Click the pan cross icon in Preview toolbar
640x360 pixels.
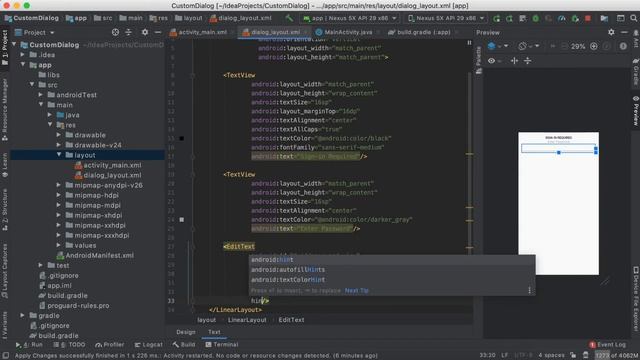point(514,60)
